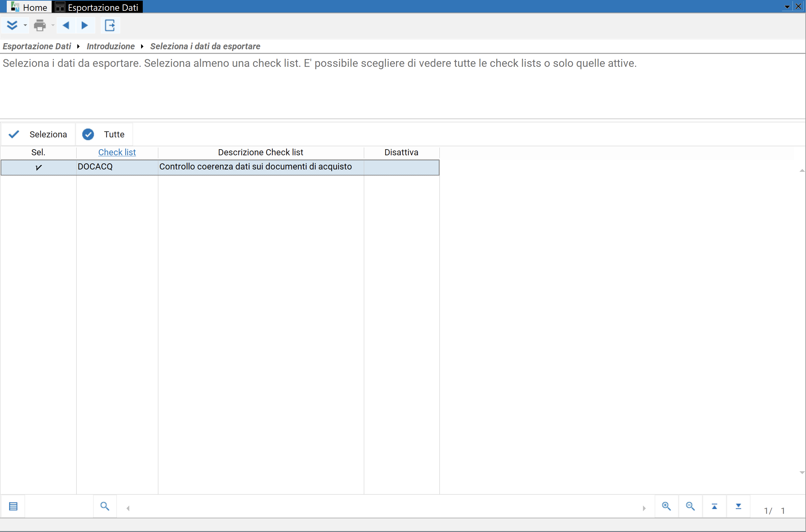Select Controllo coerenza dati sui documenti cell

pos(261,167)
